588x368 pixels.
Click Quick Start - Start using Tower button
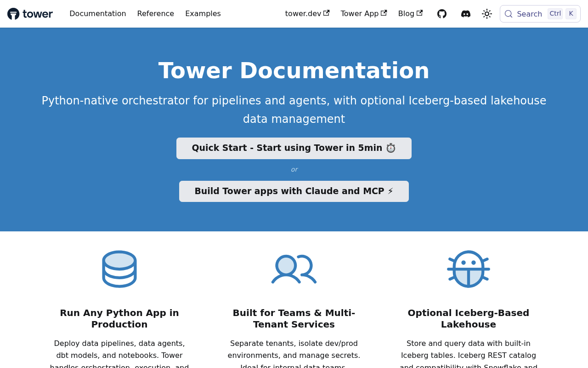tap(294, 148)
